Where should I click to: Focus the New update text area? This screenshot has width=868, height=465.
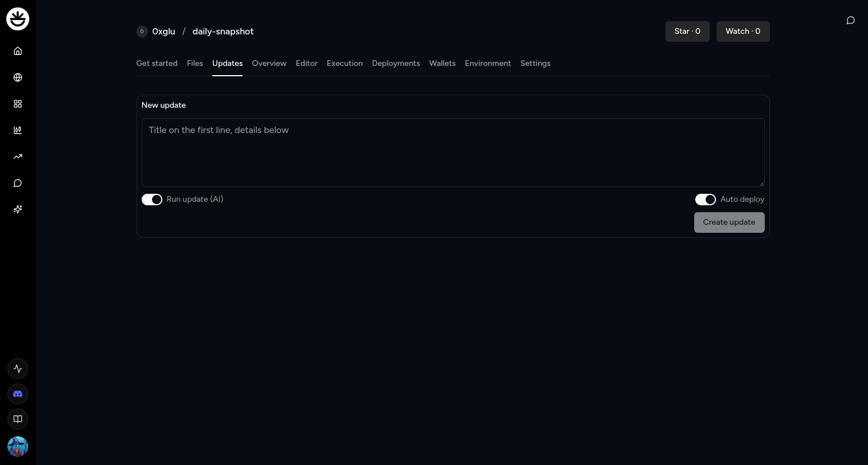453,153
